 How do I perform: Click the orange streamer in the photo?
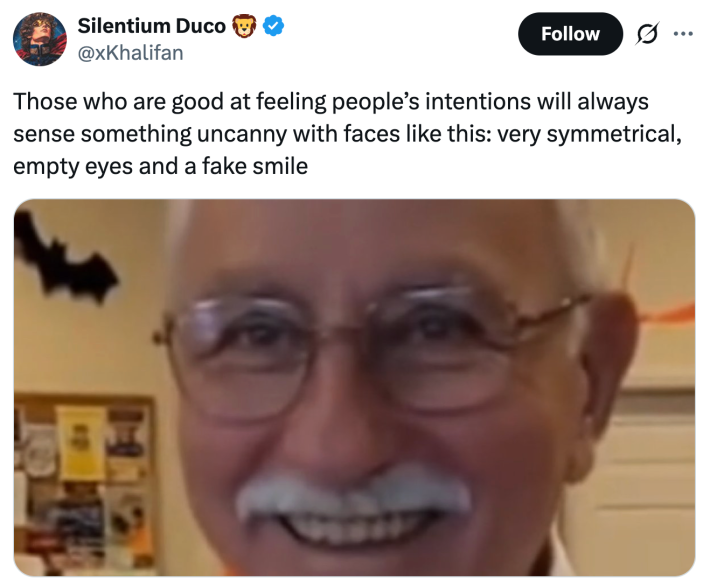point(669,314)
